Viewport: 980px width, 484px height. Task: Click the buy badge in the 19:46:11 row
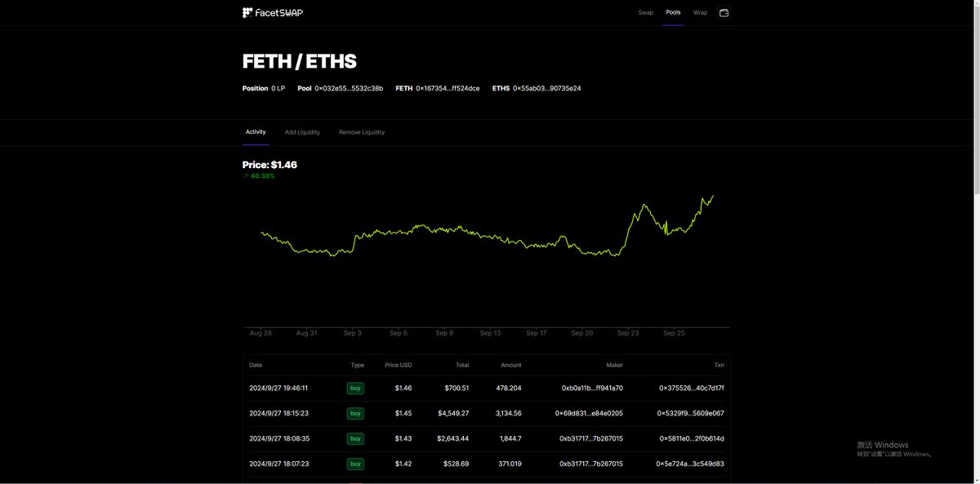355,389
